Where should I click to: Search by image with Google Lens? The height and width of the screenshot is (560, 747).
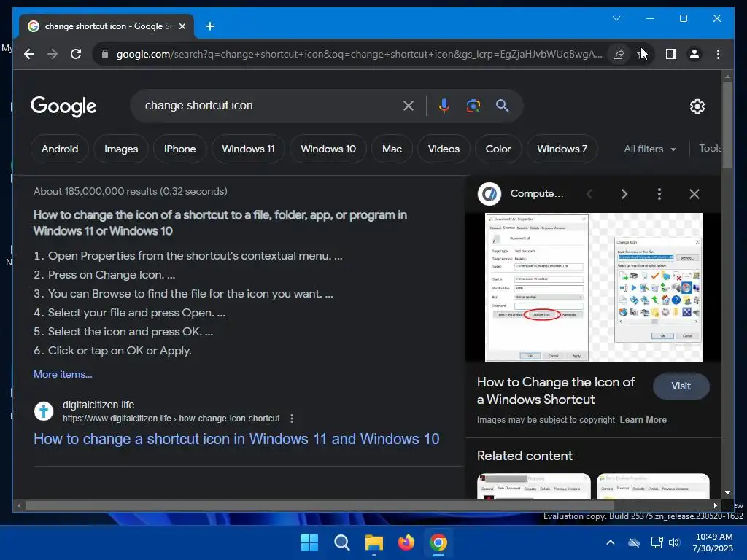click(473, 106)
